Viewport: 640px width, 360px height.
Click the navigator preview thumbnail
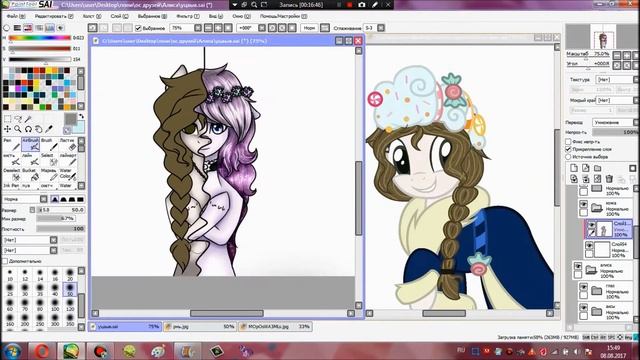(x=602, y=37)
